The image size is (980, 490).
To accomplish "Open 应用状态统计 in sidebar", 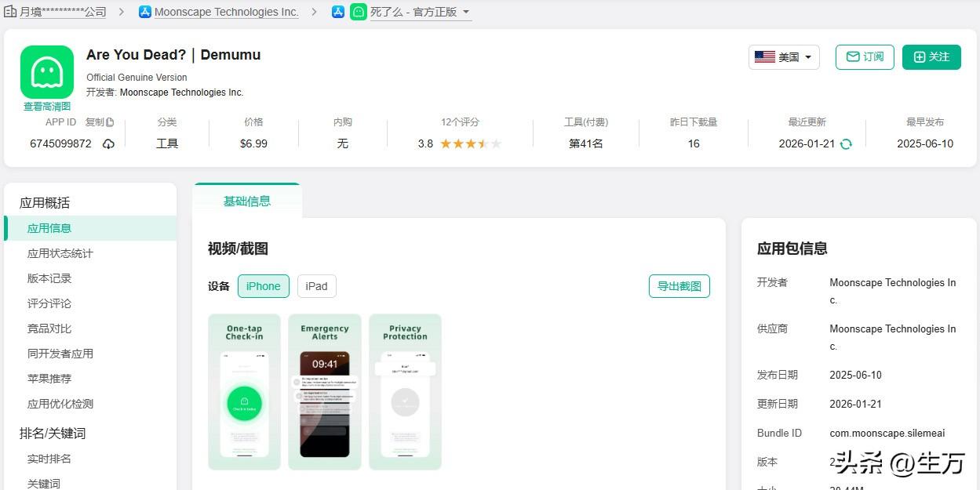I will (x=60, y=253).
